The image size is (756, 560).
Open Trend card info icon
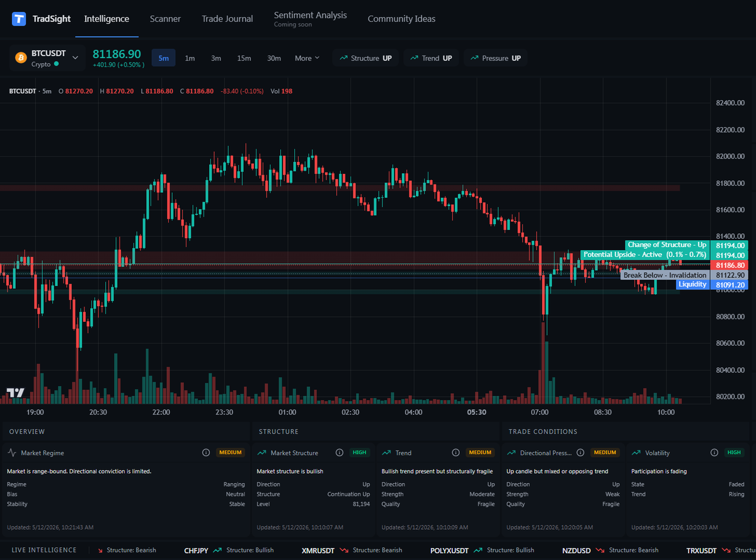(455, 452)
